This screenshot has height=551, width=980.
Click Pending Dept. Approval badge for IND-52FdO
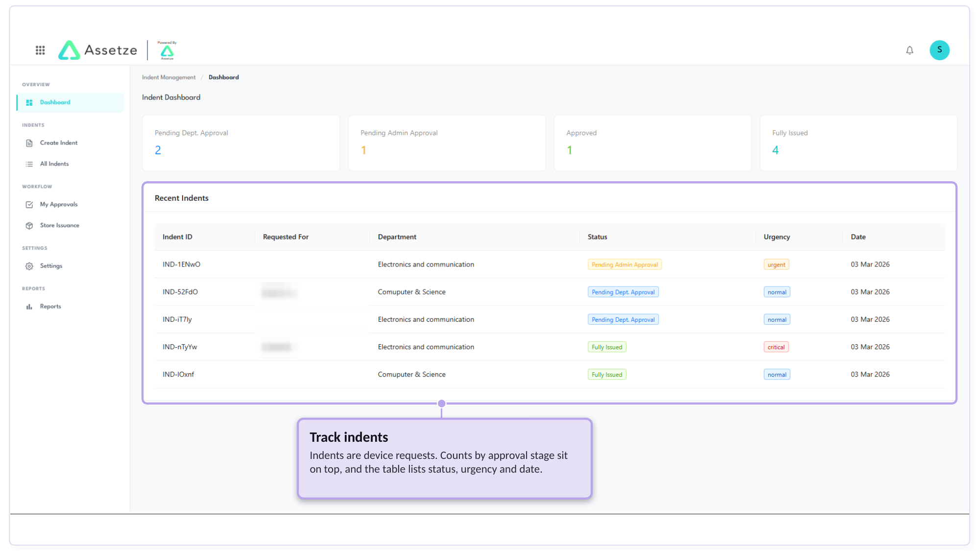pos(623,292)
